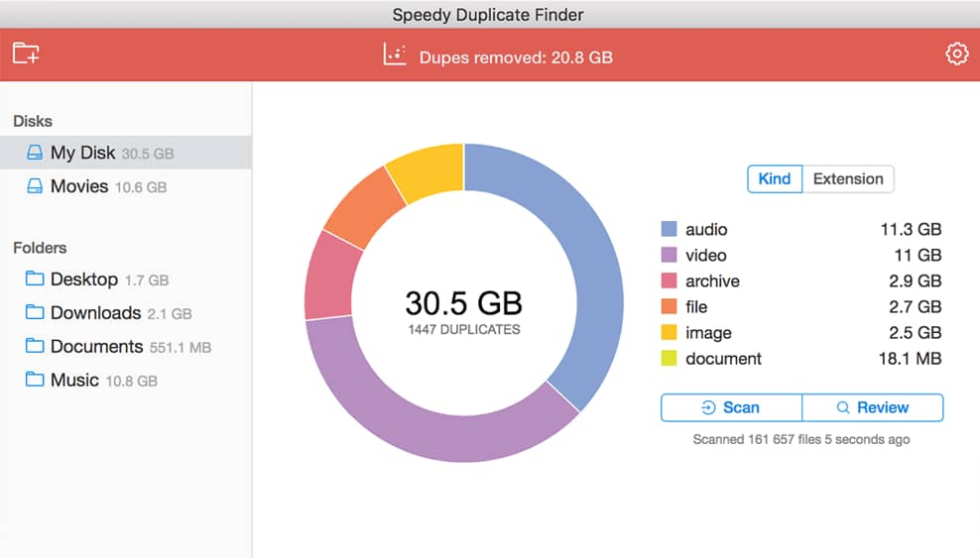The height and width of the screenshot is (558, 980).
Task: Click 'Dupes removed: 20.8 GB' text
Action: point(516,57)
